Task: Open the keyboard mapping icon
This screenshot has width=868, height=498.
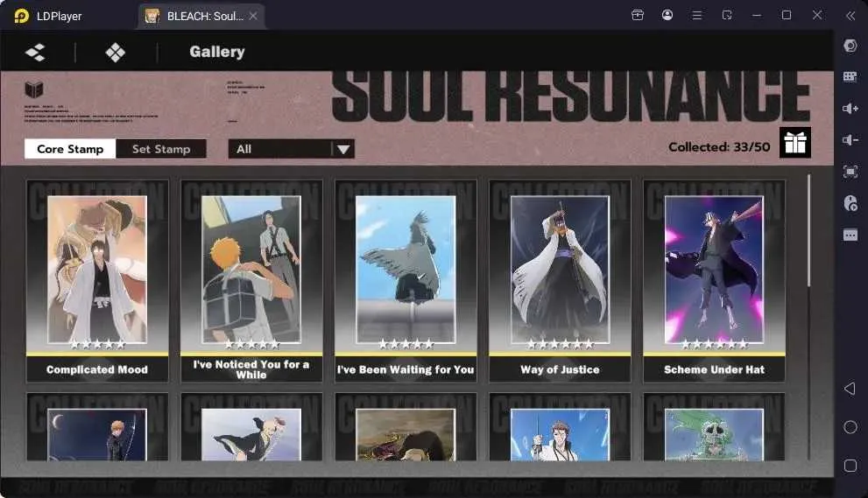Action: [x=850, y=76]
